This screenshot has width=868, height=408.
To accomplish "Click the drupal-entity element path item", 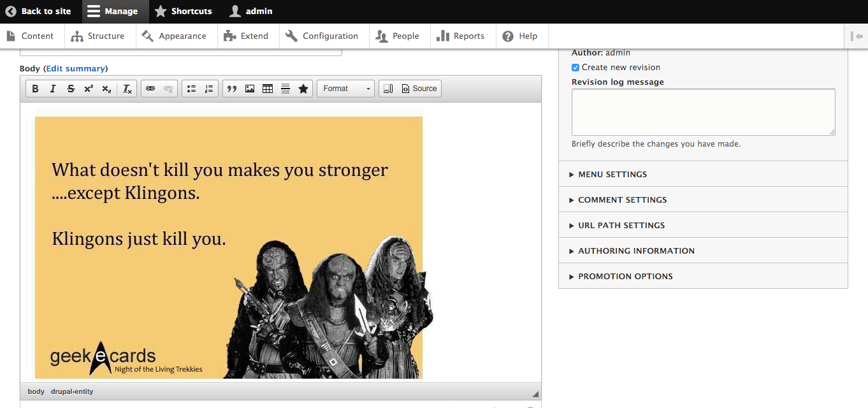I will click(x=72, y=391).
